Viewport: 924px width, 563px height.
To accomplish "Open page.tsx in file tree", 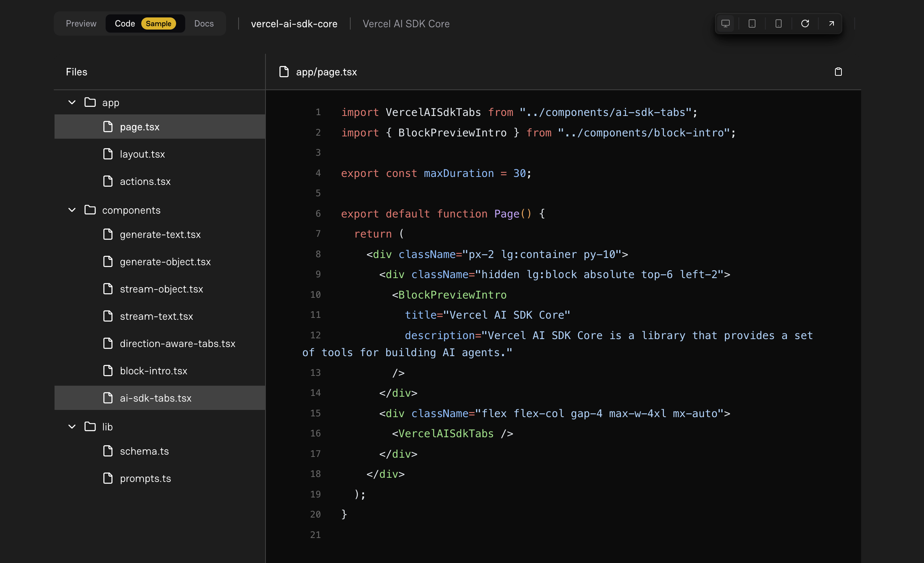I will click(x=160, y=127).
